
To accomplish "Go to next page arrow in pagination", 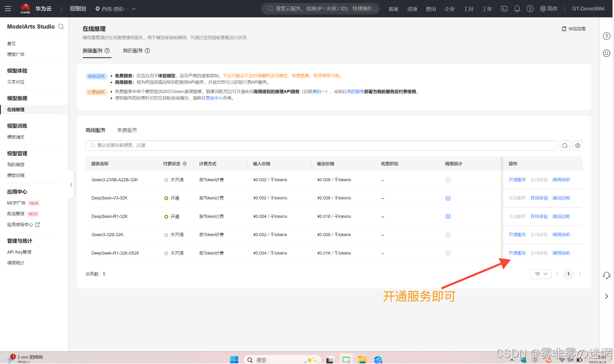I will click(x=580, y=274).
